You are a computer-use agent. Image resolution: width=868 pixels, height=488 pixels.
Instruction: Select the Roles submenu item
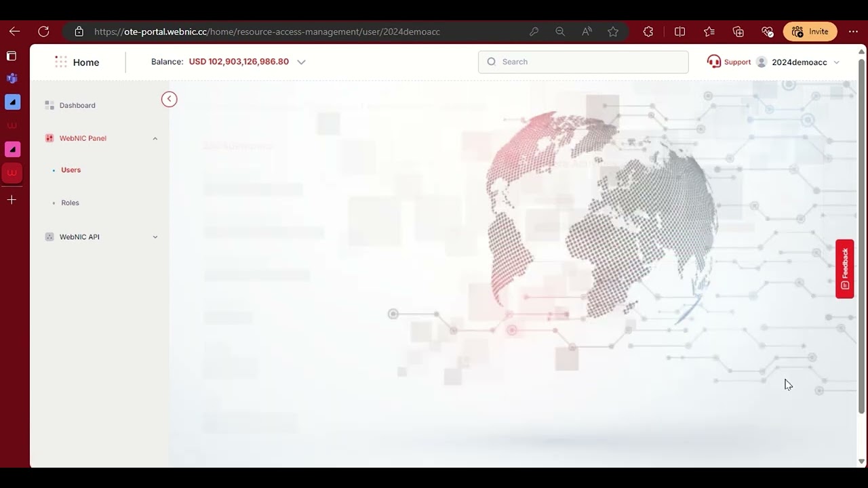[x=70, y=203]
